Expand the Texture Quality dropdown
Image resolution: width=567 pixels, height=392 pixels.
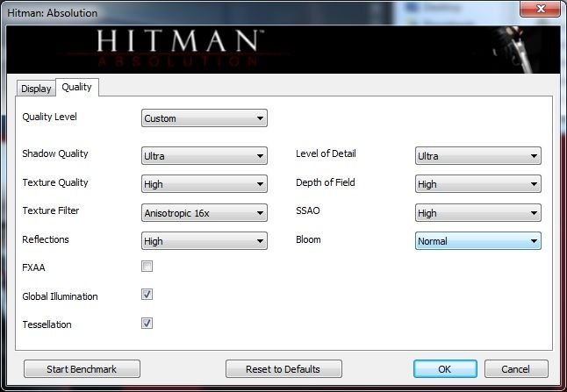[x=205, y=184]
